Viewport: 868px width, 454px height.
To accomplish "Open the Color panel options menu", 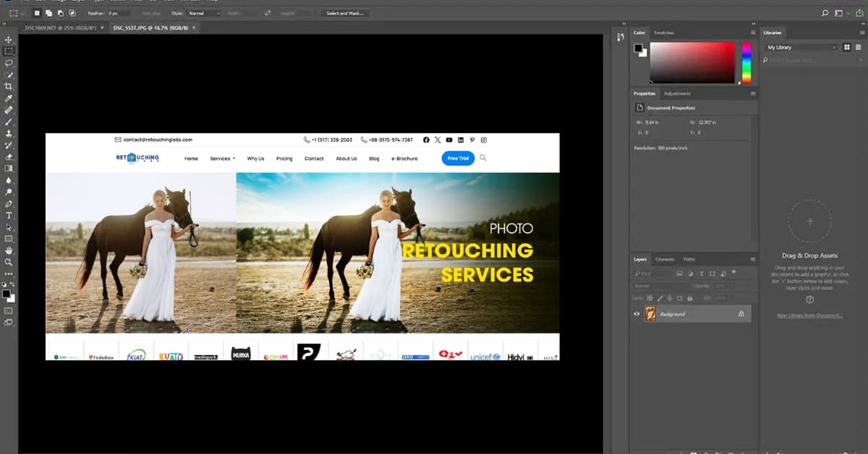I will [x=753, y=33].
